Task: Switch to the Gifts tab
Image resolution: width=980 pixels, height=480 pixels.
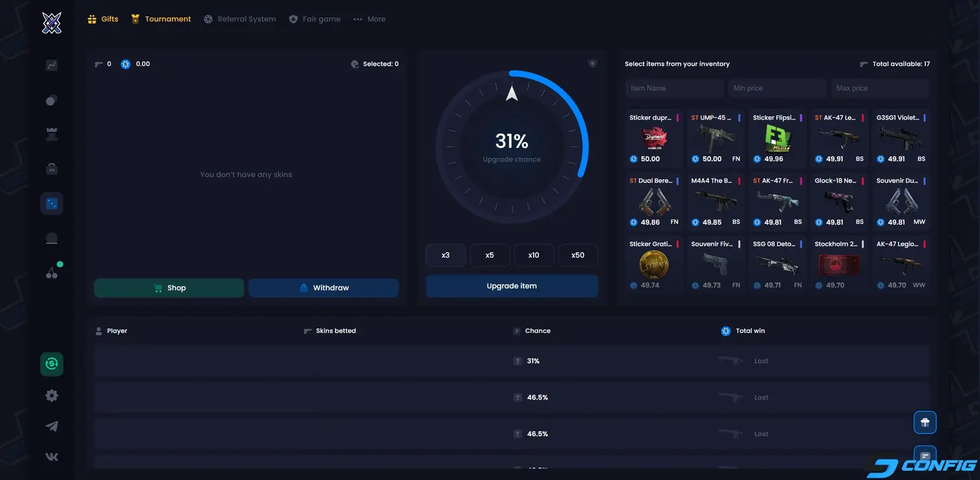Action: pyautogui.click(x=103, y=19)
